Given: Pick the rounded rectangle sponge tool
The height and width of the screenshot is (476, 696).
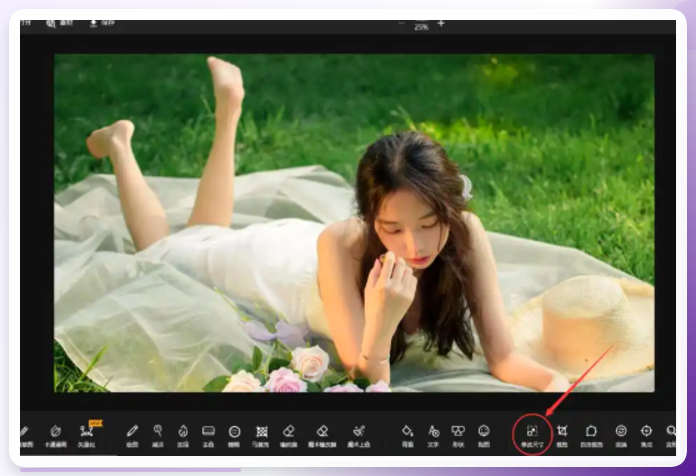Looking at the screenshot, I should tap(208, 436).
